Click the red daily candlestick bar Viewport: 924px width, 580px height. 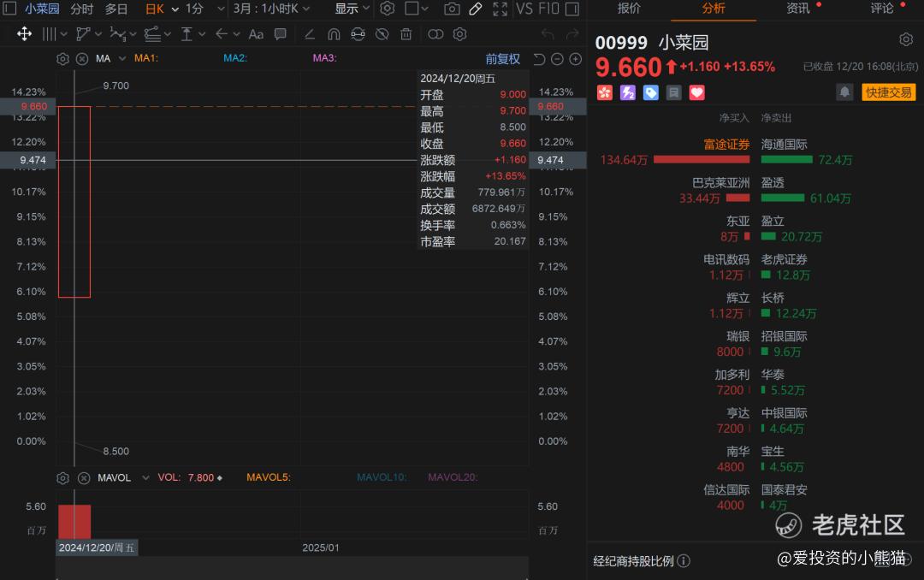click(74, 202)
